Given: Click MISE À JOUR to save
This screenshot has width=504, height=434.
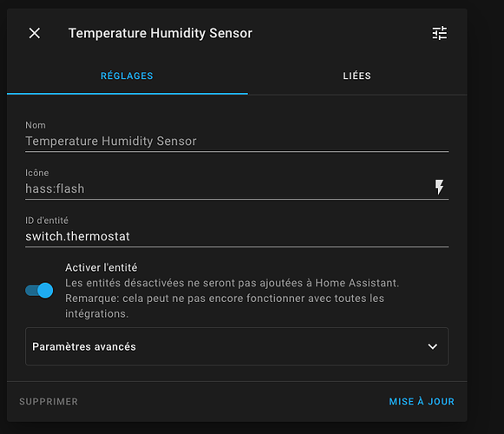Looking at the screenshot, I should coord(422,402).
